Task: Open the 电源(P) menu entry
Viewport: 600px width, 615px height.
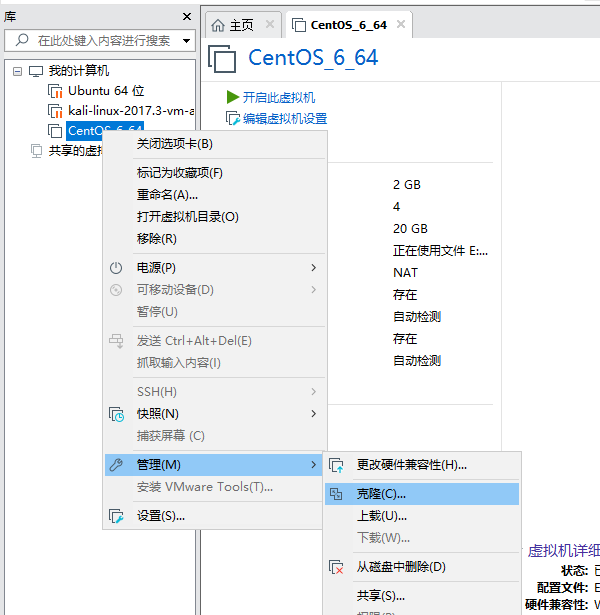Action: [215, 268]
